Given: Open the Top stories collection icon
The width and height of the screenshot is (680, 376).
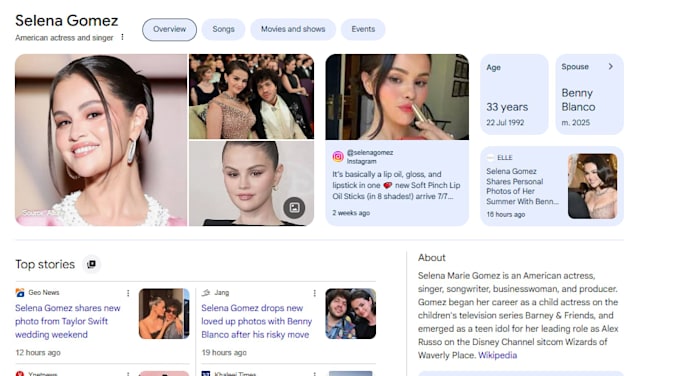Looking at the screenshot, I should click(92, 264).
